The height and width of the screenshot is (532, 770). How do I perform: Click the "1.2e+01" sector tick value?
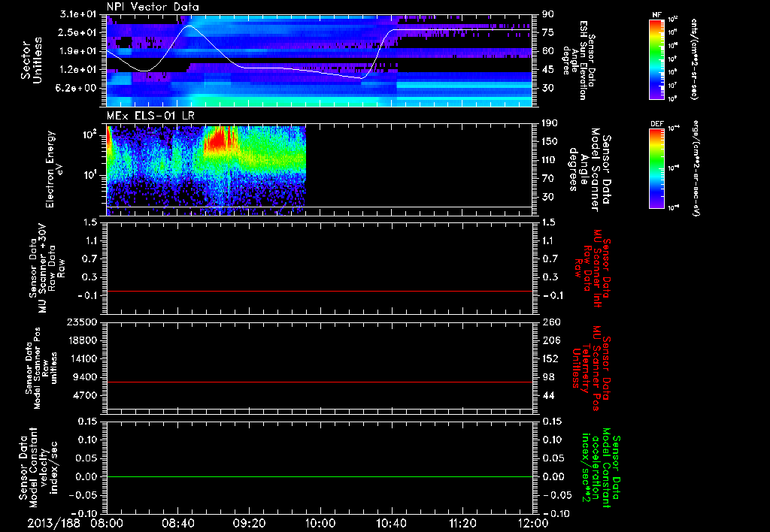(x=78, y=70)
